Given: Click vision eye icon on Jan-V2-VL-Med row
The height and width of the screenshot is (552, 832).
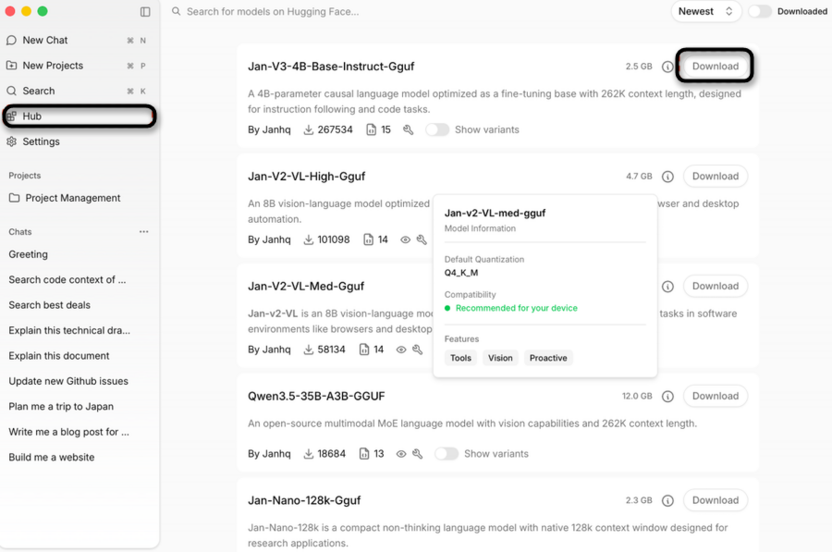Looking at the screenshot, I should [401, 349].
